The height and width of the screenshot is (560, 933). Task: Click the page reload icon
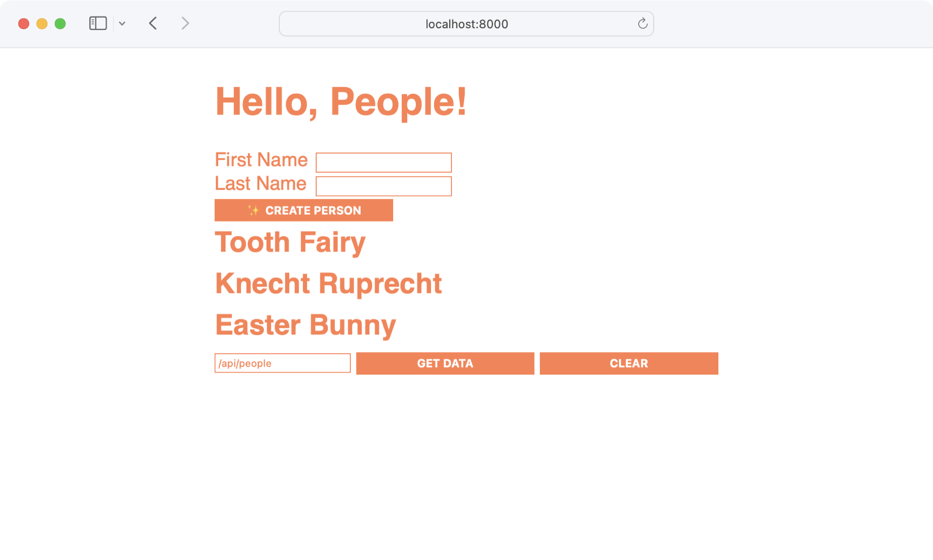point(641,23)
